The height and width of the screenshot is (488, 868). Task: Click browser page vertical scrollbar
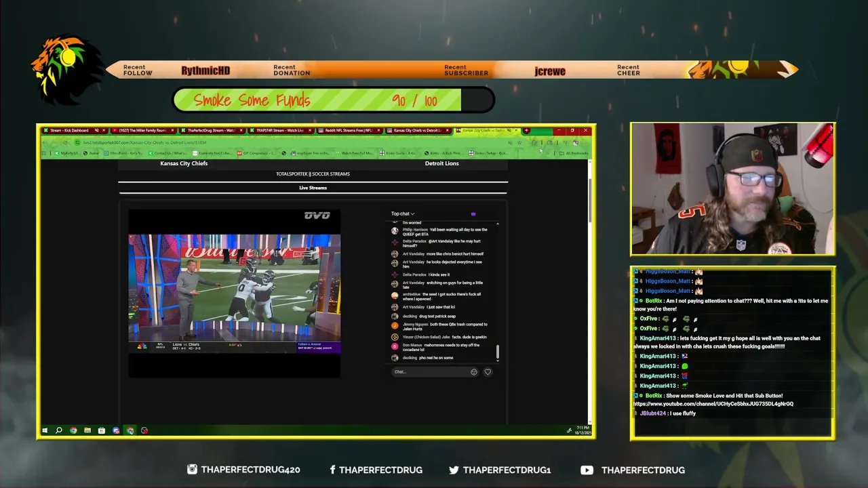[x=590, y=201]
